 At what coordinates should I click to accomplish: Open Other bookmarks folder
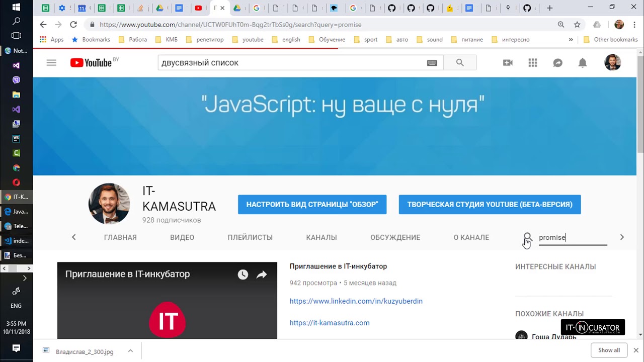click(x=610, y=40)
